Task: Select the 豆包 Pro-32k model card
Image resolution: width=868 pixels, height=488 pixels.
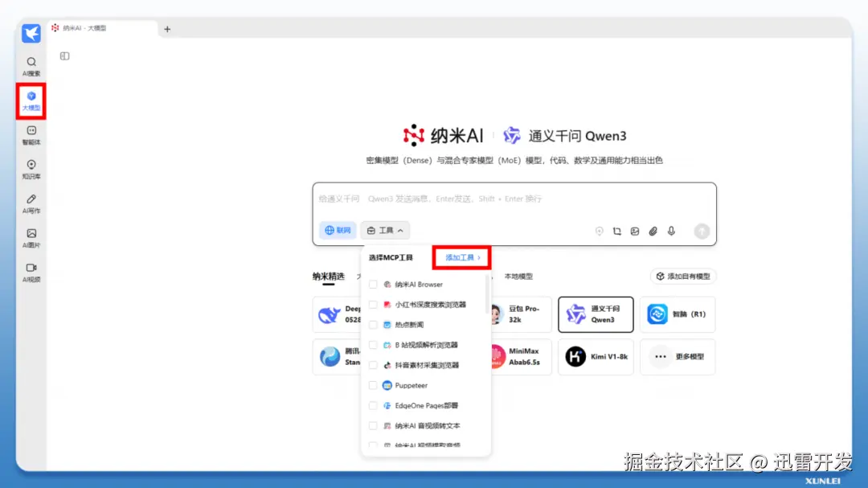Action: tap(520, 314)
